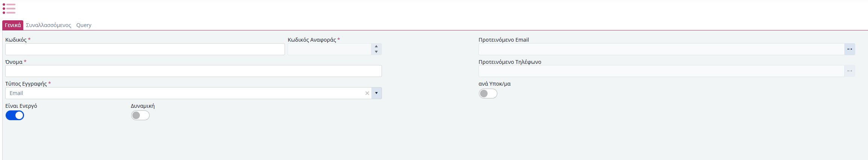The image size is (868, 160).
Task: Focus the Κωδικός input field
Action: [x=145, y=49]
